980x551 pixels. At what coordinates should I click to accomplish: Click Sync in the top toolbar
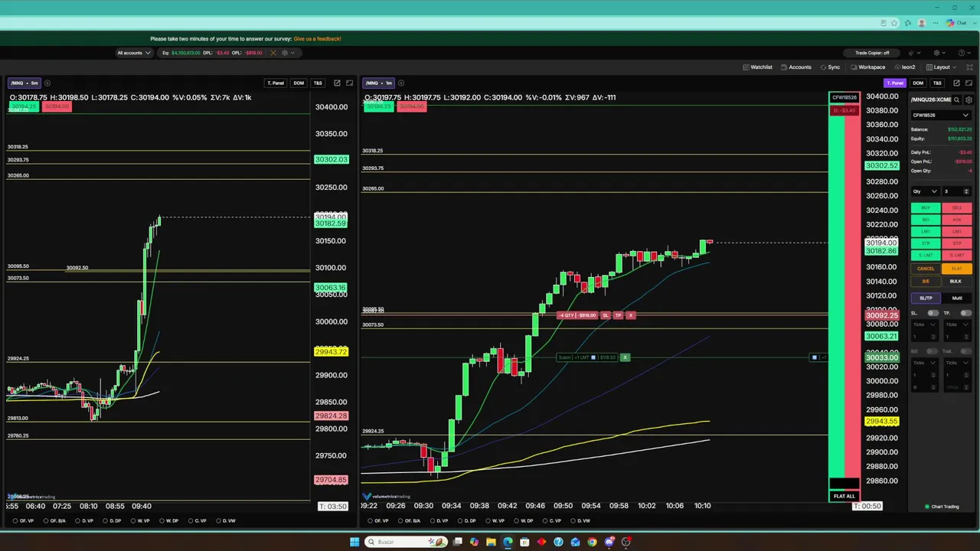830,67
